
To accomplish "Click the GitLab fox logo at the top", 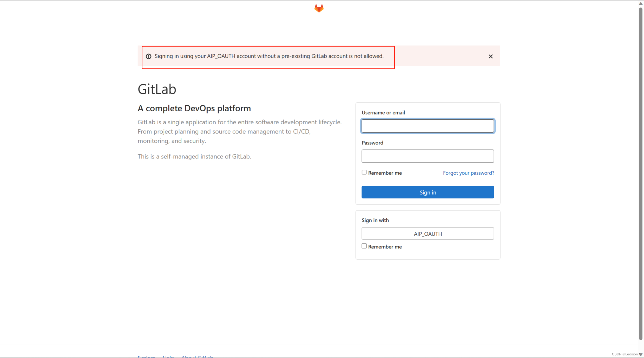I will pos(319,8).
